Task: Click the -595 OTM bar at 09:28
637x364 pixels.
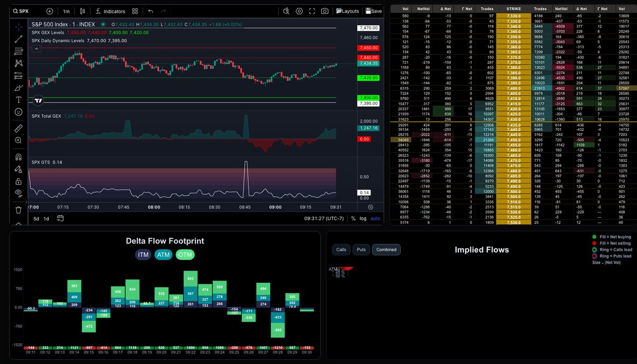Action: pyautogui.click(x=278, y=330)
